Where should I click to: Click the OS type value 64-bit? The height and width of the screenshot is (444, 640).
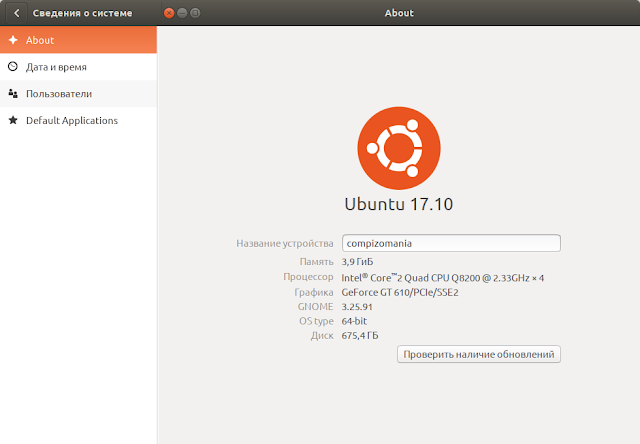354,321
